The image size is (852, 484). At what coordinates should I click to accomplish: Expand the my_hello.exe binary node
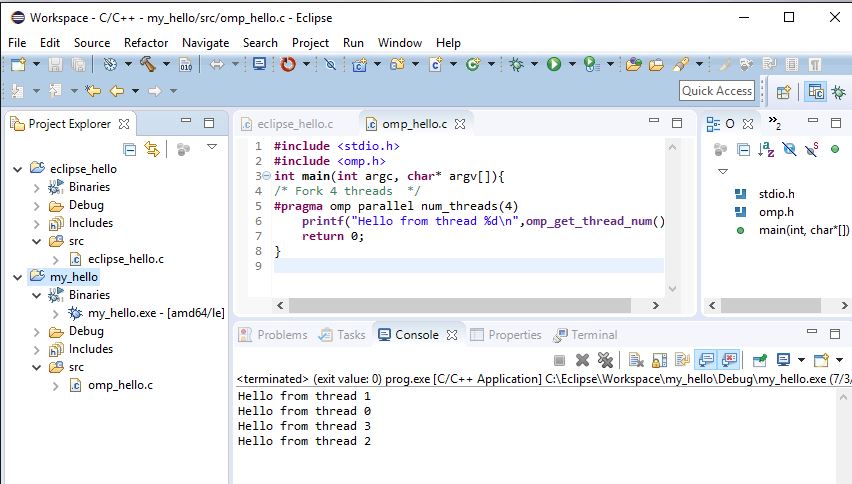click(55, 313)
